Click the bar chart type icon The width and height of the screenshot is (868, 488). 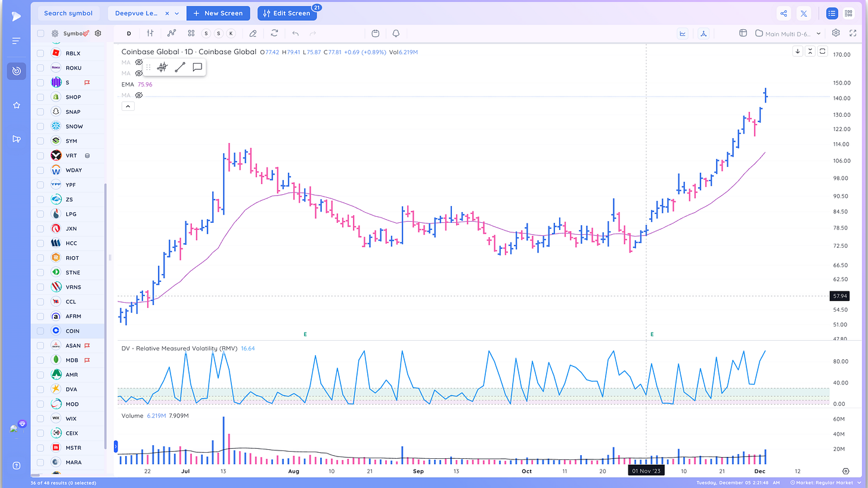(x=150, y=33)
